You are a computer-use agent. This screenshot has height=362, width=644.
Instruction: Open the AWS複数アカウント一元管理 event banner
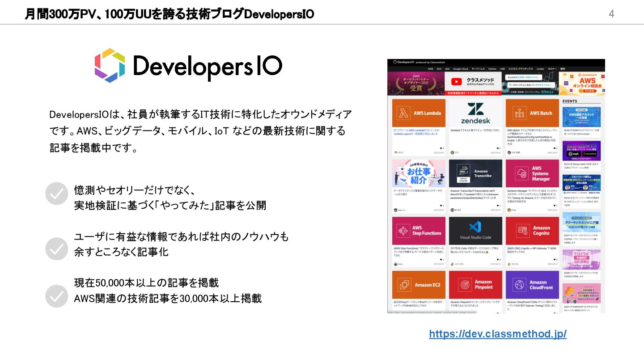(x=581, y=117)
